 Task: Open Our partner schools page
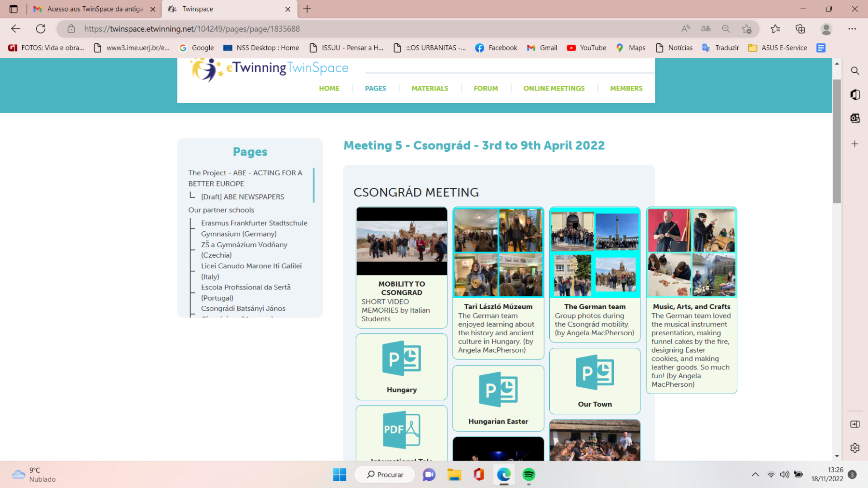click(221, 210)
